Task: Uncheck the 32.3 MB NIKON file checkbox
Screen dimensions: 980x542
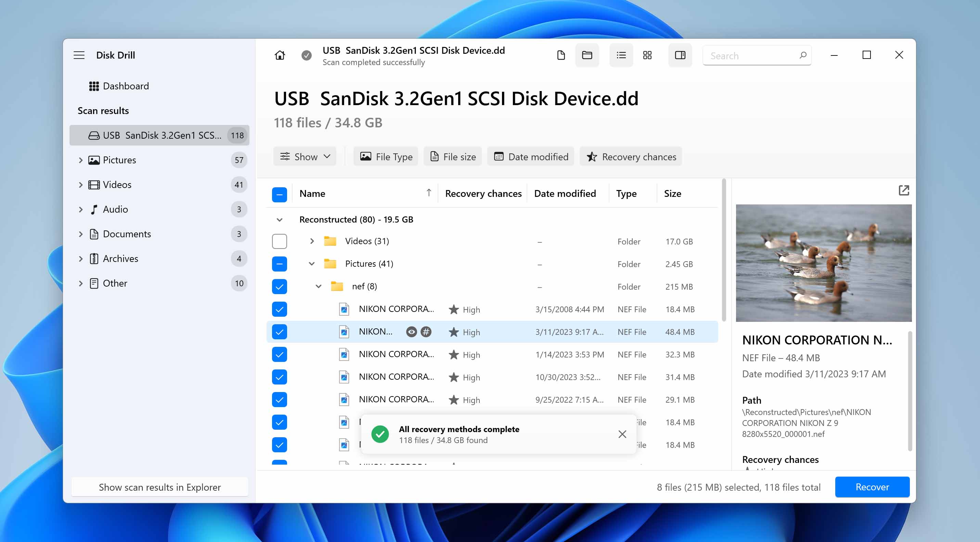Action: pos(280,354)
